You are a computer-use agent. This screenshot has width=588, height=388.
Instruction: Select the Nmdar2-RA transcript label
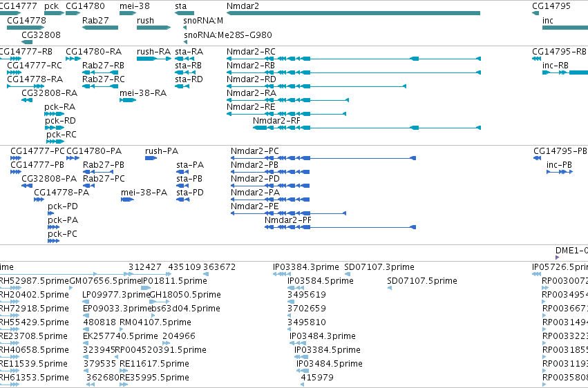252,93
